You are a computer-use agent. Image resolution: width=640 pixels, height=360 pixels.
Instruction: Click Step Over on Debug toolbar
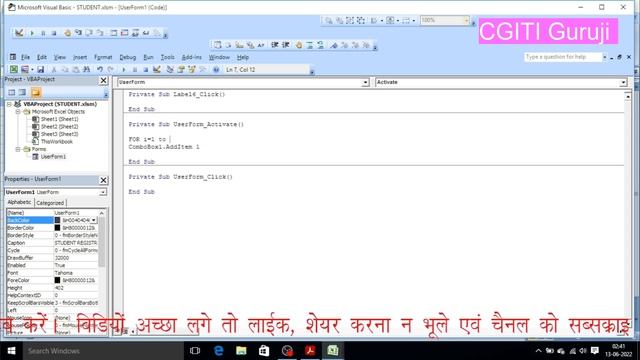[x=89, y=33]
